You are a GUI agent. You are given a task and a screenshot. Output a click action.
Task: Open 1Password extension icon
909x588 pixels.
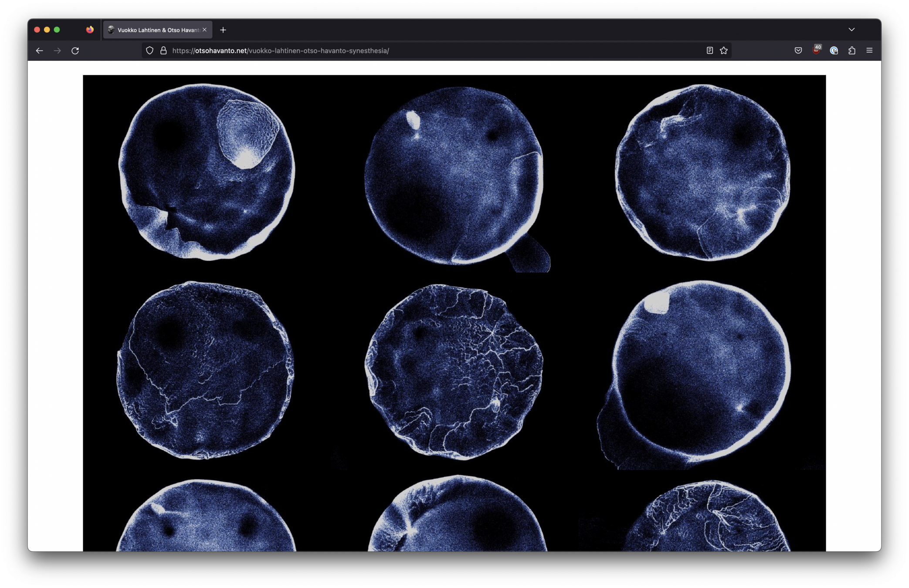click(834, 51)
